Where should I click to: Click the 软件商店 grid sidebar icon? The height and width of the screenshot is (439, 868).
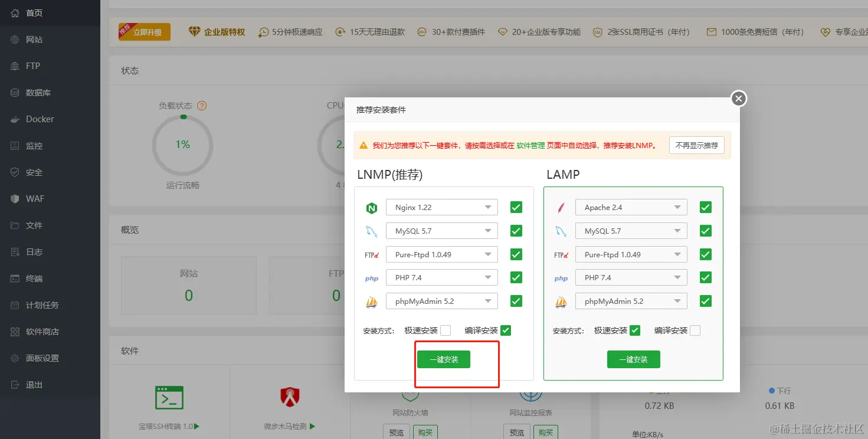coord(15,332)
